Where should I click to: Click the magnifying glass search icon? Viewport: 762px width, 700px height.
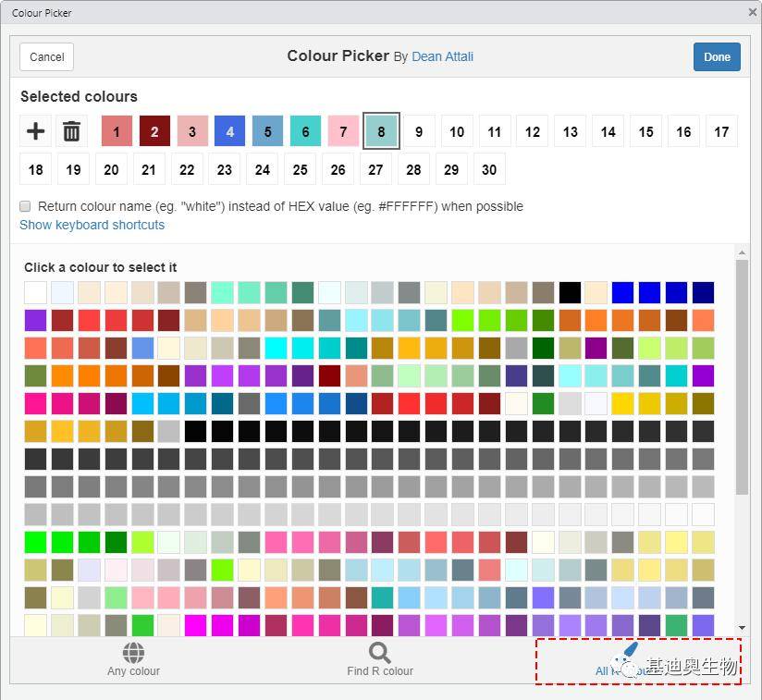point(379,653)
